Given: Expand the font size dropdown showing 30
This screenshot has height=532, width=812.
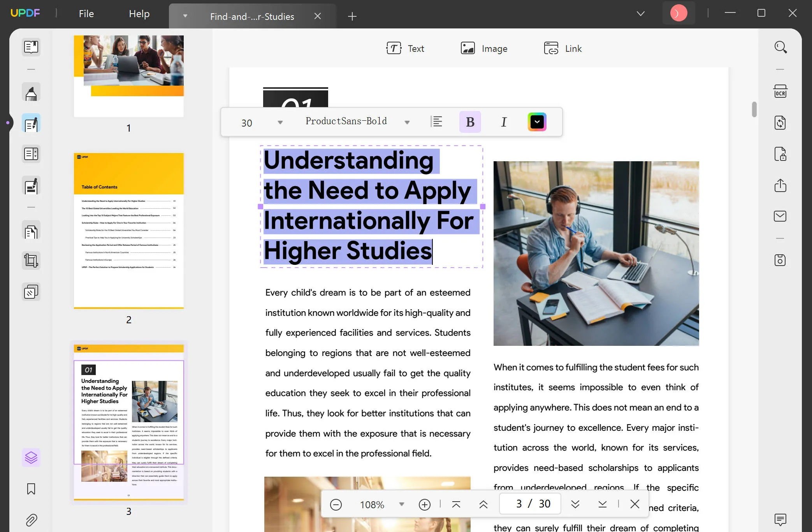Looking at the screenshot, I should [280, 122].
